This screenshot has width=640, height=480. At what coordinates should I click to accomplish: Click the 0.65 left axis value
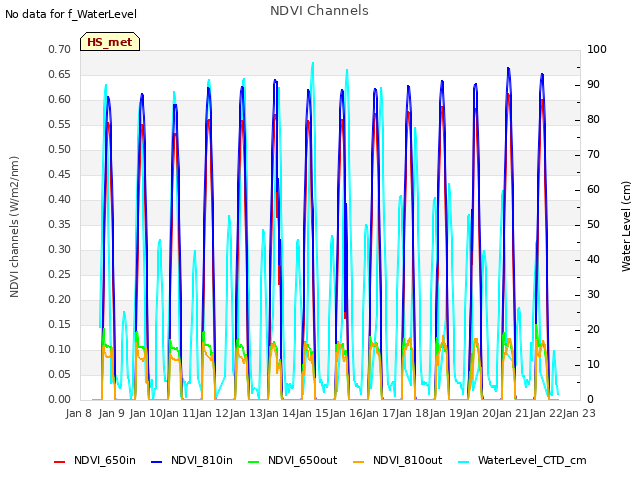click(60, 74)
